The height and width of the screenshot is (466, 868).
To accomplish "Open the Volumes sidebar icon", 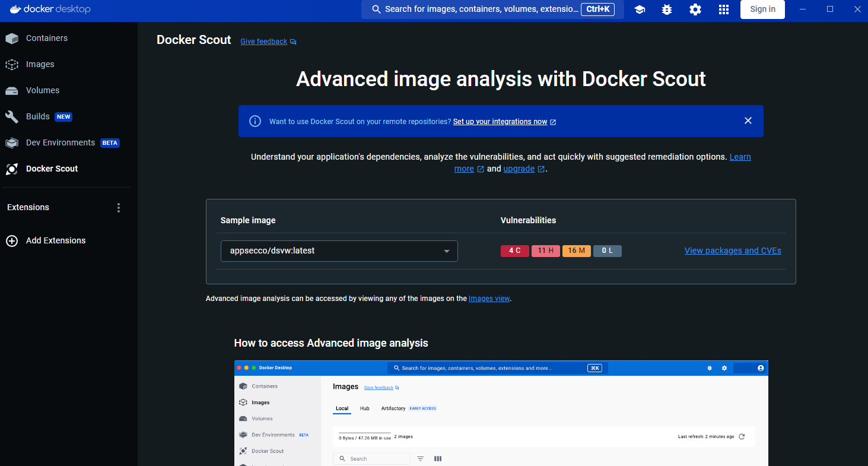I will 12,91.
